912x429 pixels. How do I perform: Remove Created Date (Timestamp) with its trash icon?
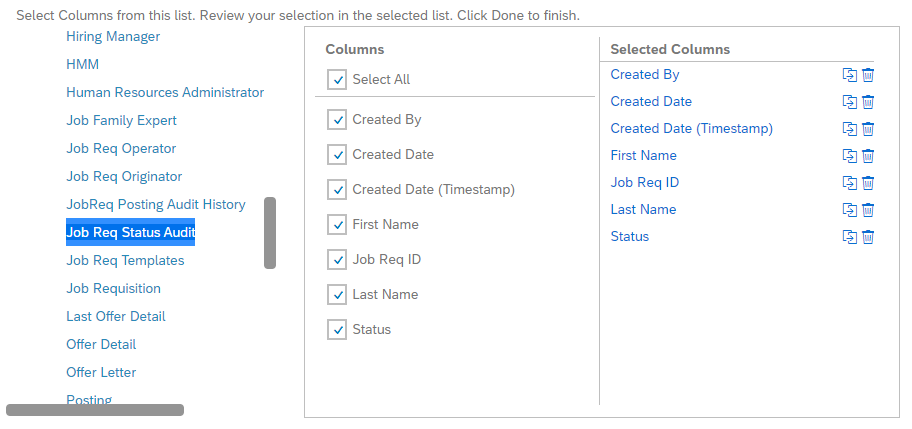click(x=868, y=129)
